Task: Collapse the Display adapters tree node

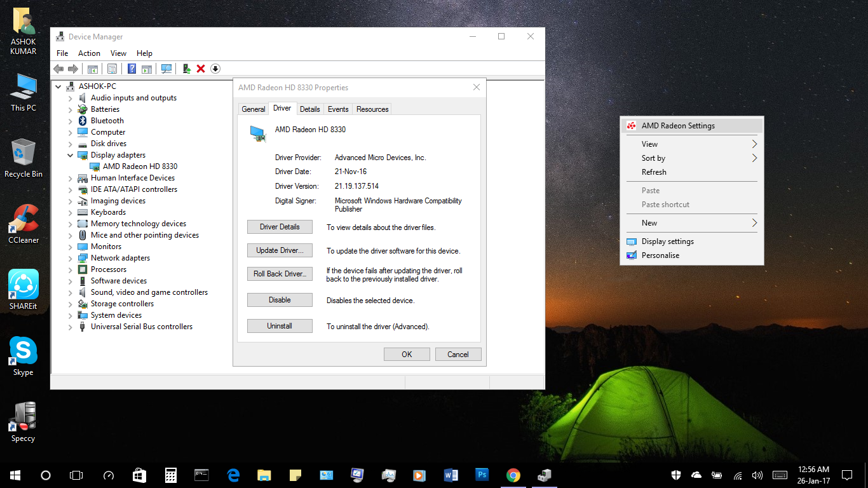Action: click(71, 155)
